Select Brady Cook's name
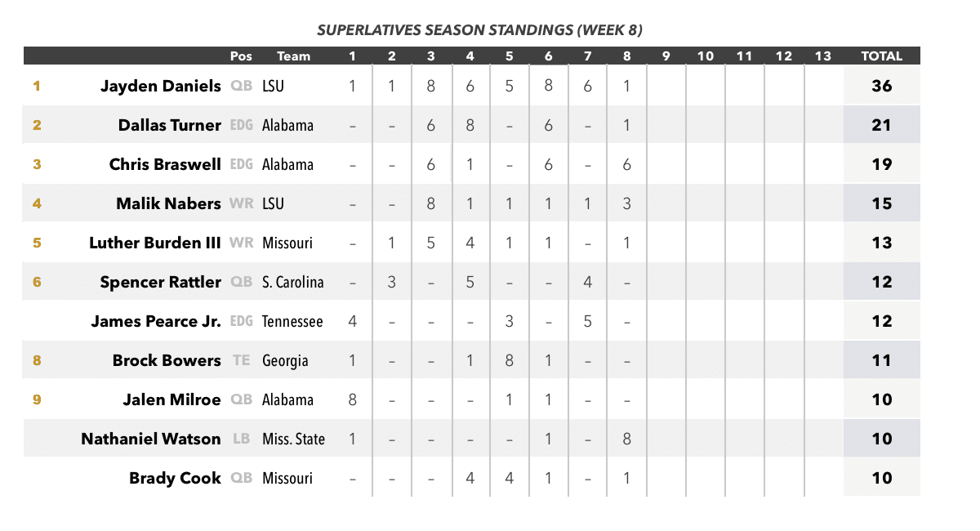 [x=175, y=478]
